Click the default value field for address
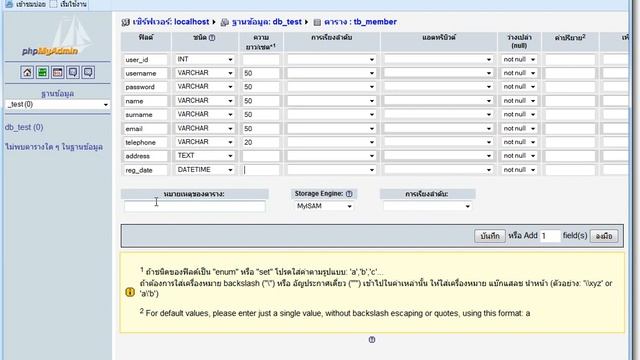Viewport: 640px width, 360px height. pos(570,156)
